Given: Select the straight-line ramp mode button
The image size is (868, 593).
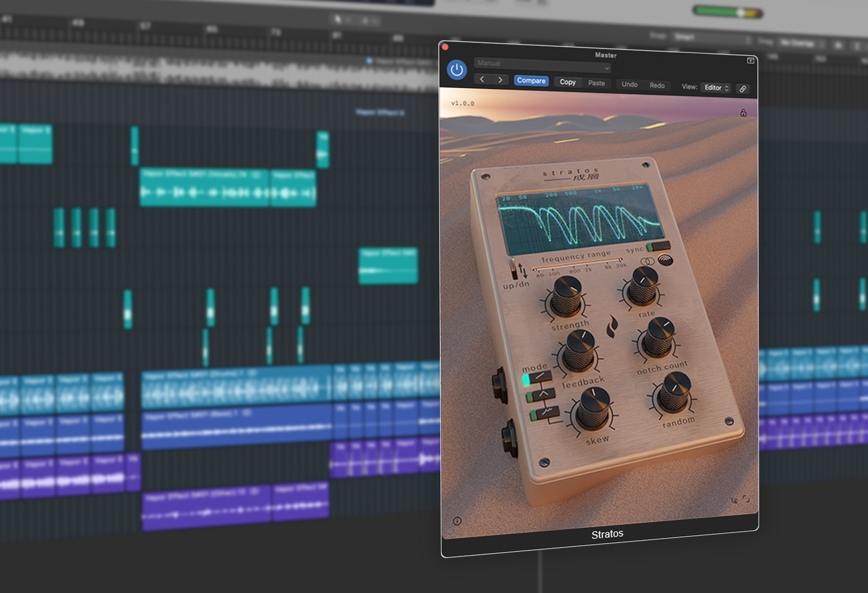Looking at the screenshot, I should click(536, 378).
